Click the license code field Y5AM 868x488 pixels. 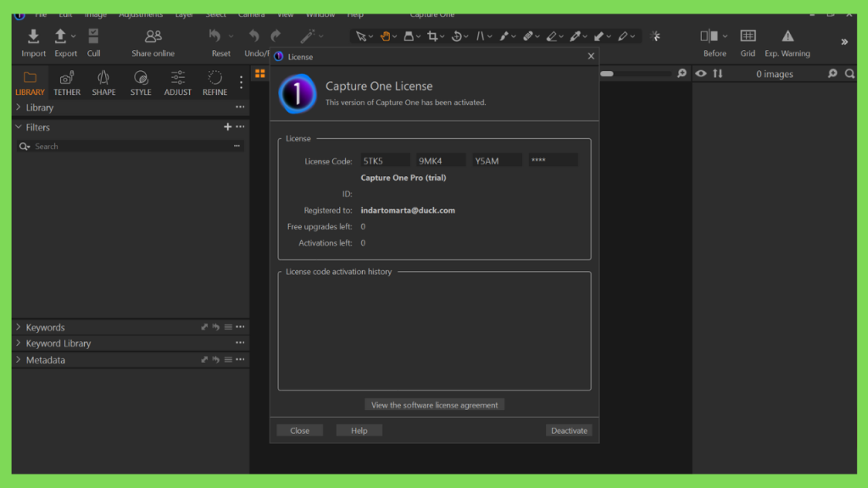(x=497, y=160)
